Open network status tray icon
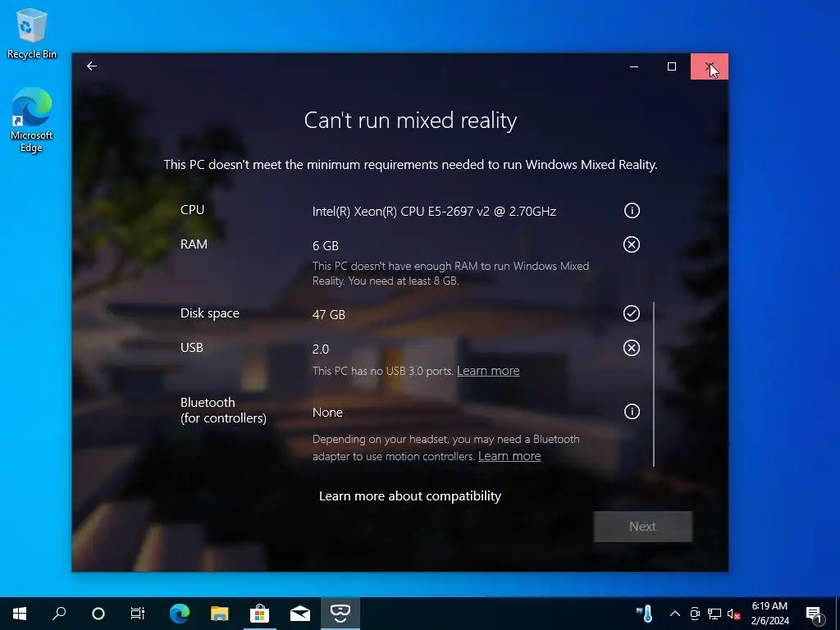The width and height of the screenshot is (840, 630). pyautogui.click(x=714, y=614)
